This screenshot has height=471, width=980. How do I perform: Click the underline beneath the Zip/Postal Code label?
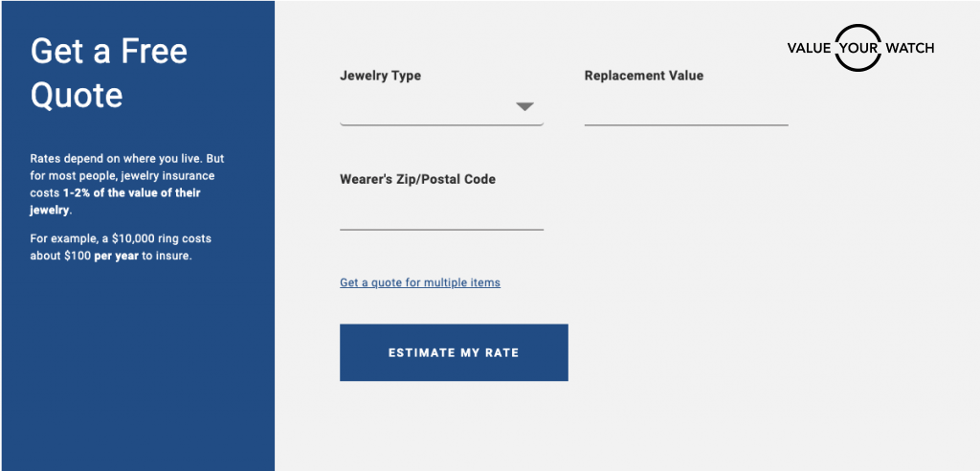(441, 230)
